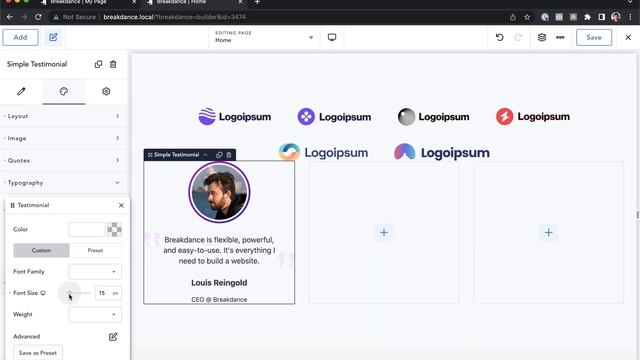Click the purple wave Logoipsum logo

[235, 117]
